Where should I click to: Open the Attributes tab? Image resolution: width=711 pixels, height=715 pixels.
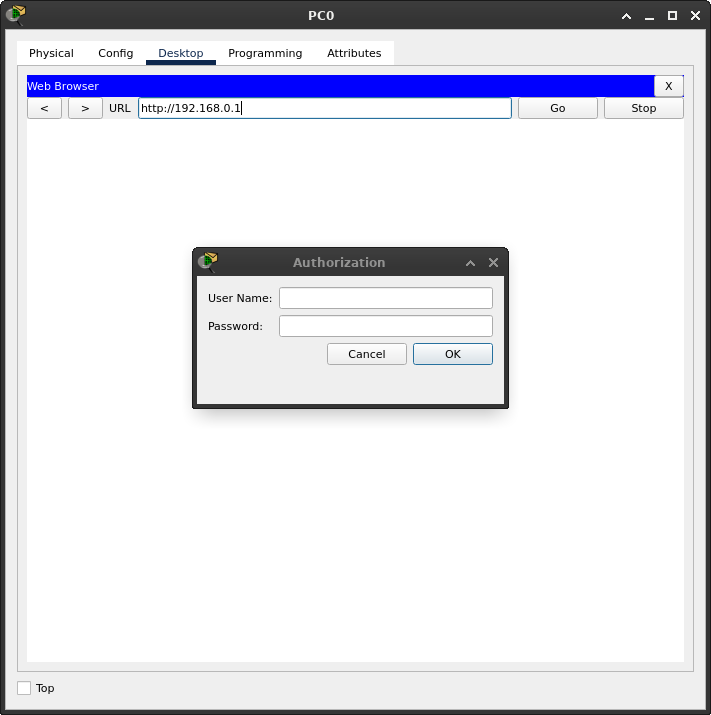pyautogui.click(x=354, y=53)
